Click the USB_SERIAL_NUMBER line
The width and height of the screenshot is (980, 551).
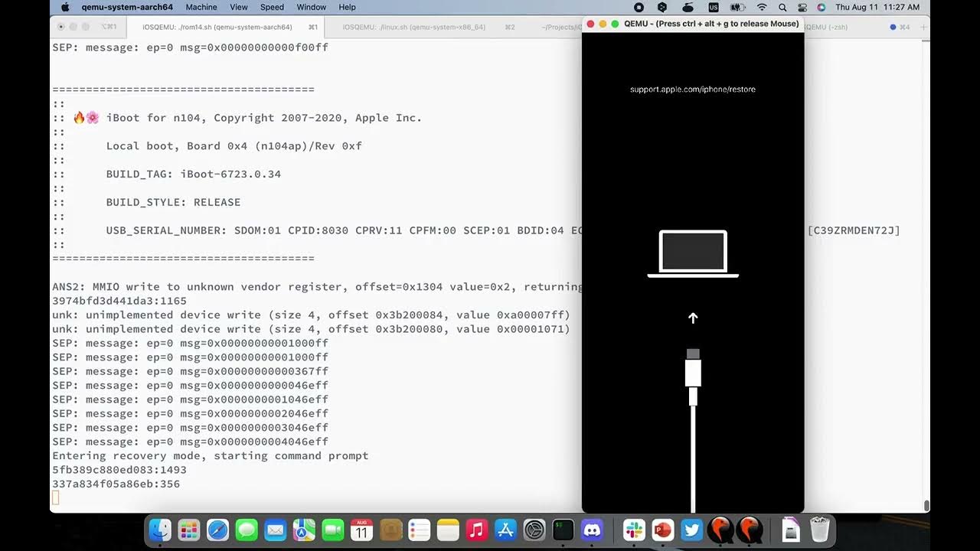tap(345, 230)
